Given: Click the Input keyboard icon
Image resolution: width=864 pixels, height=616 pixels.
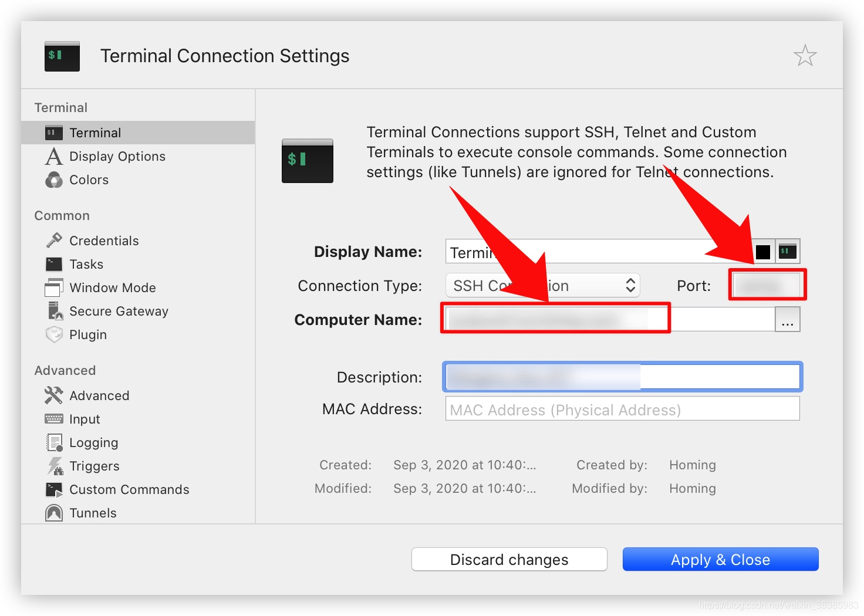Looking at the screenshot, I should click(x=54, y=419).
